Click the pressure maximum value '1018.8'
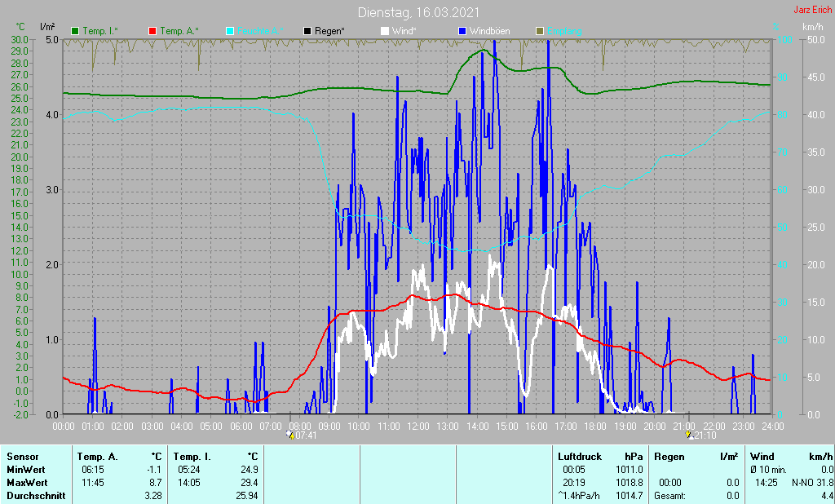Image resolution: width=835 pixels, height=504 pixels. click(x=630, y=483)
